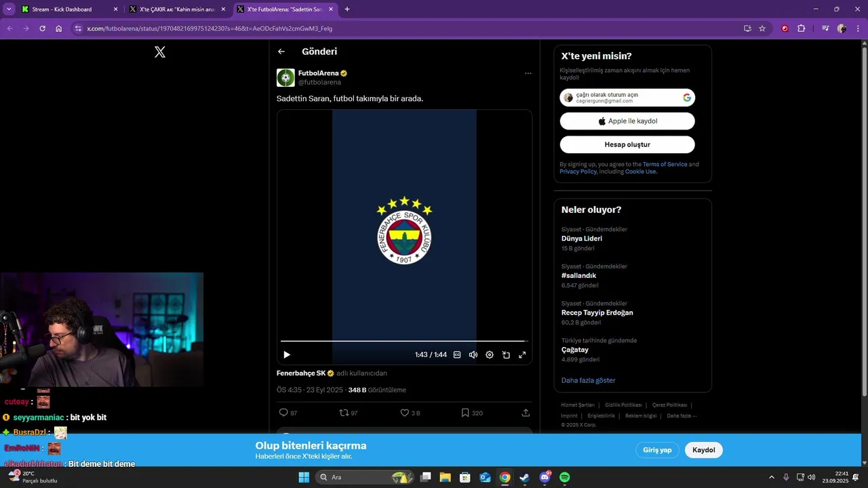This screenshot has height=488, width=868.
Task: Repost the post, 97 reposts
Action: tap(349, 413)
